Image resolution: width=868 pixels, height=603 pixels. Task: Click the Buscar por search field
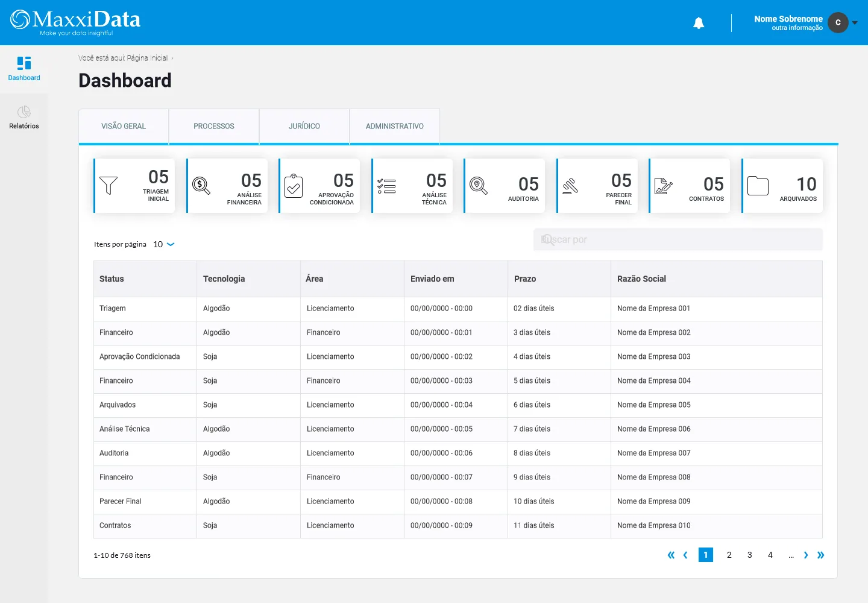(678, 239)
